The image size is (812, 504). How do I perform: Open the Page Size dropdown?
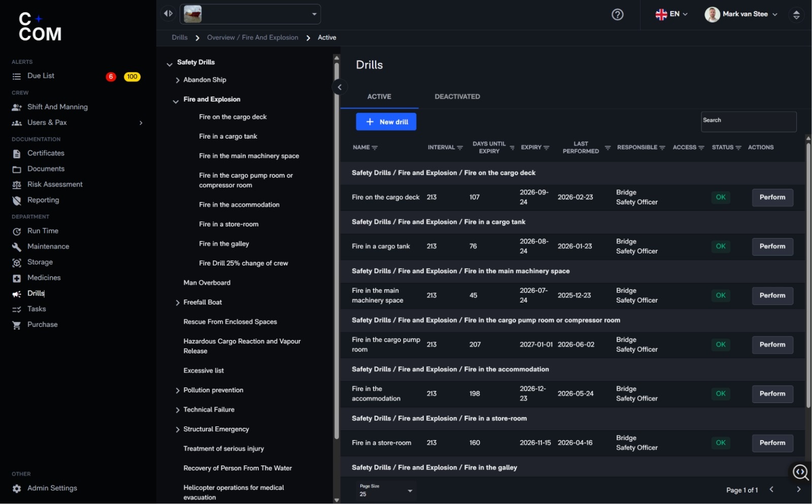coord(386,491)
